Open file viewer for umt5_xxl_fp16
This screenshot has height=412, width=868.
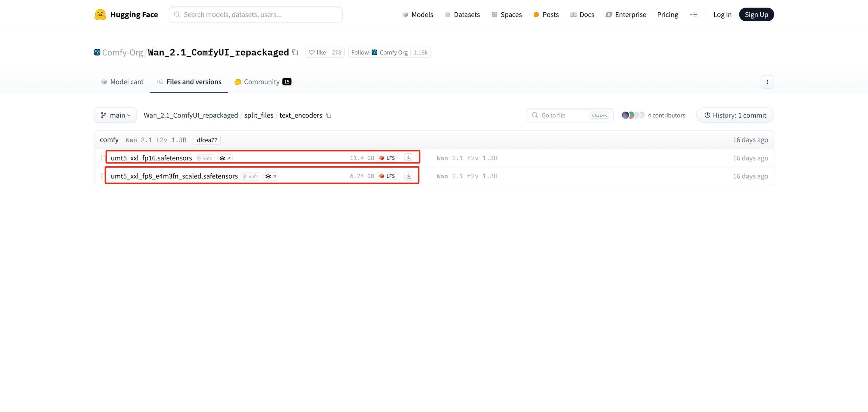225,158
